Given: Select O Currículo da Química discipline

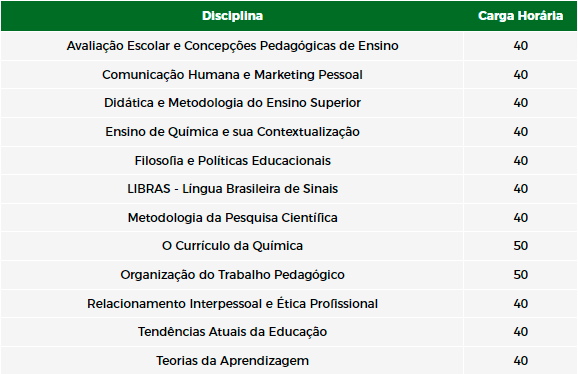Looking at the screenshot, I should click(232, 246).
